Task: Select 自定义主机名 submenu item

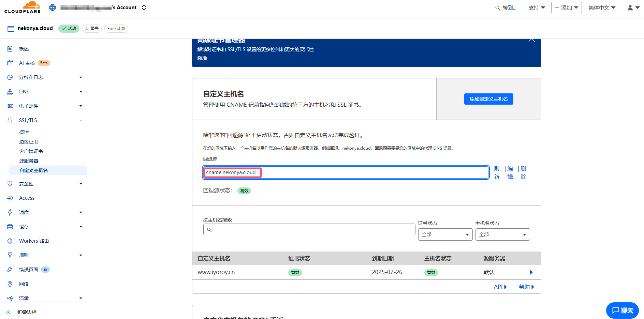Action: (48, 170)
